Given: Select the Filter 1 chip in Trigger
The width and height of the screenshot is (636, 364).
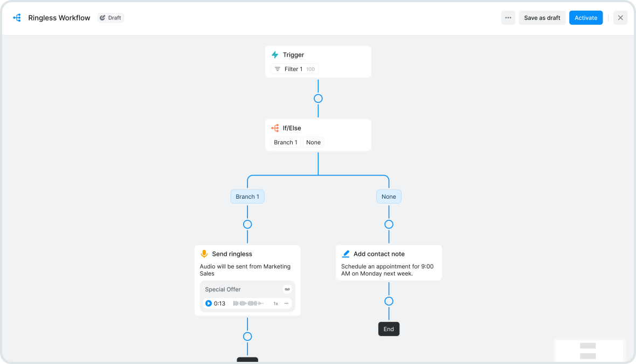Looking at the screenshot, I should (x=294, y=69).
